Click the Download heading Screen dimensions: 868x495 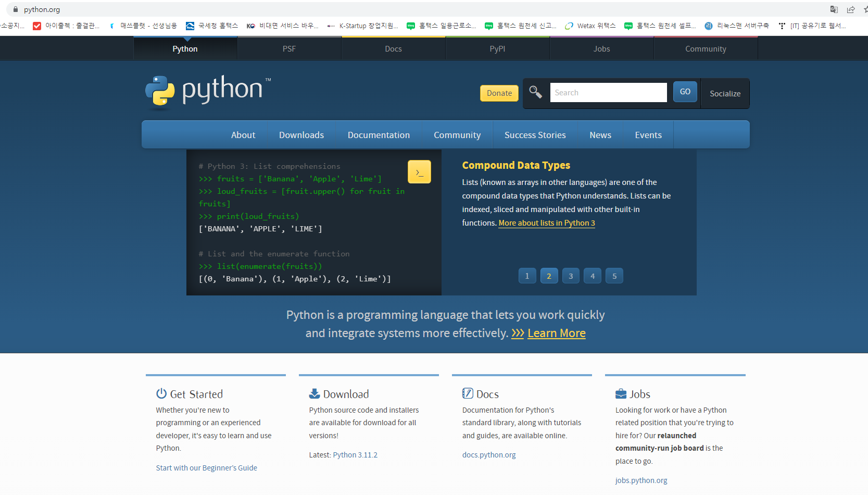tap(339, 394)
